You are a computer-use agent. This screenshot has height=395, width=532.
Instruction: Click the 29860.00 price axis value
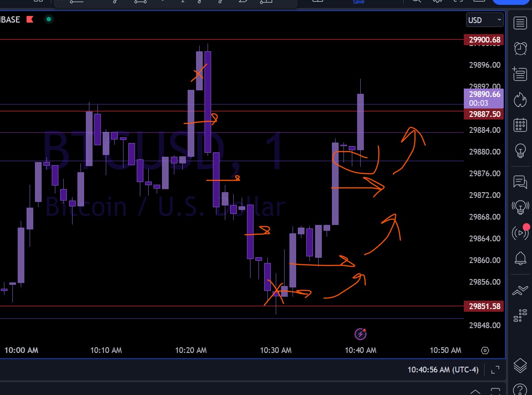tap(485, 260)
